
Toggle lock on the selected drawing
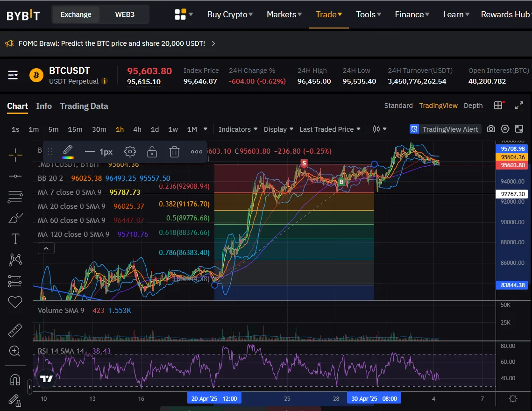tap(152, 152)
